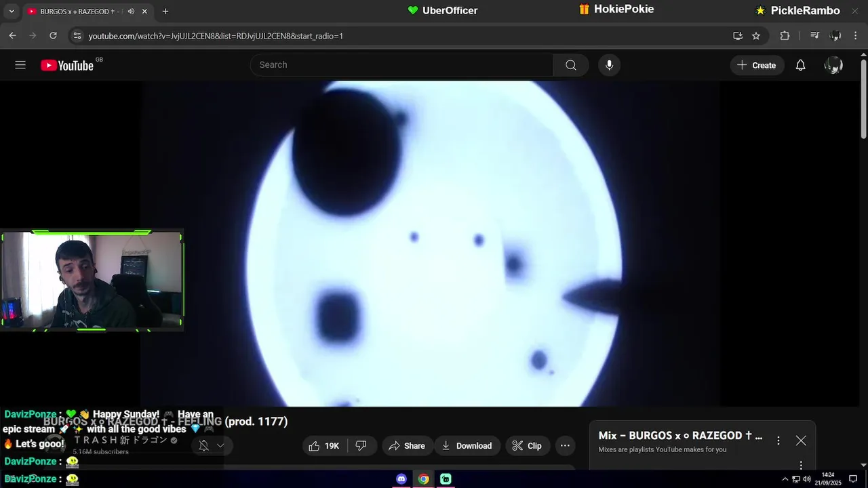The width and height of the screenshot is (868, 488).
Task: Expand the tab search dropdown arrow
Action: point(12,12)
